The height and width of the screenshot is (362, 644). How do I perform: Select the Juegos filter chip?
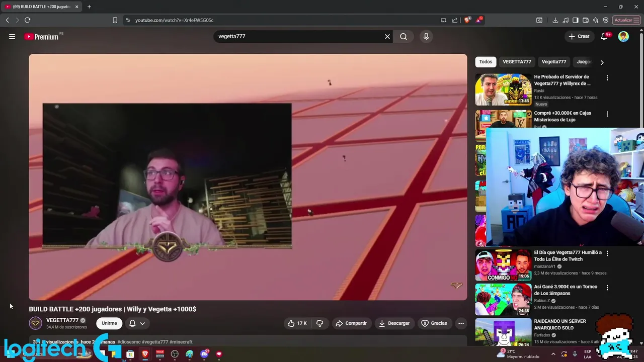[x=584, y=62]
